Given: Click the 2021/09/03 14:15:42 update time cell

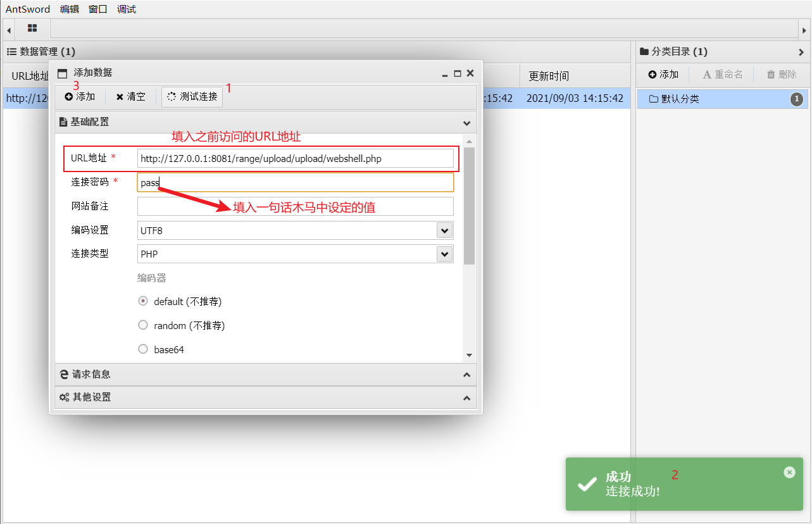Looking at the screenshot, I should pyautogui.click(x=575, y=99).
